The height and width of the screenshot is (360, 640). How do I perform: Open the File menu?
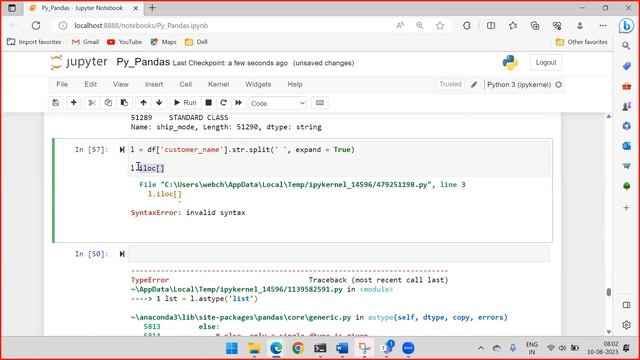click(x=62, y=84)
